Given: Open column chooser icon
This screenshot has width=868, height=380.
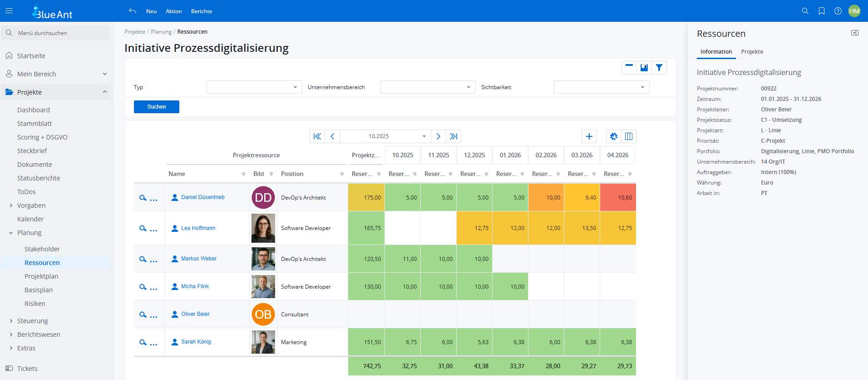Looking at the screenshot, I should pyautogui.click(x=629, y=136).
